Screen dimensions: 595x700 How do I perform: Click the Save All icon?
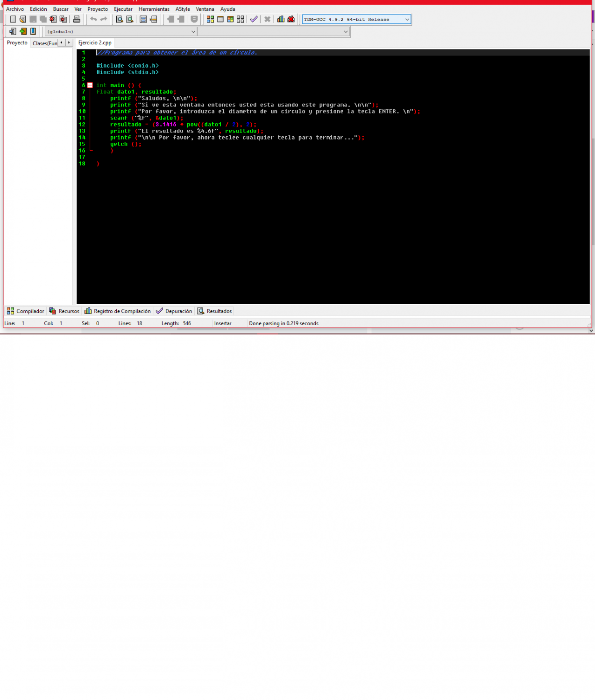pos(43,19)
